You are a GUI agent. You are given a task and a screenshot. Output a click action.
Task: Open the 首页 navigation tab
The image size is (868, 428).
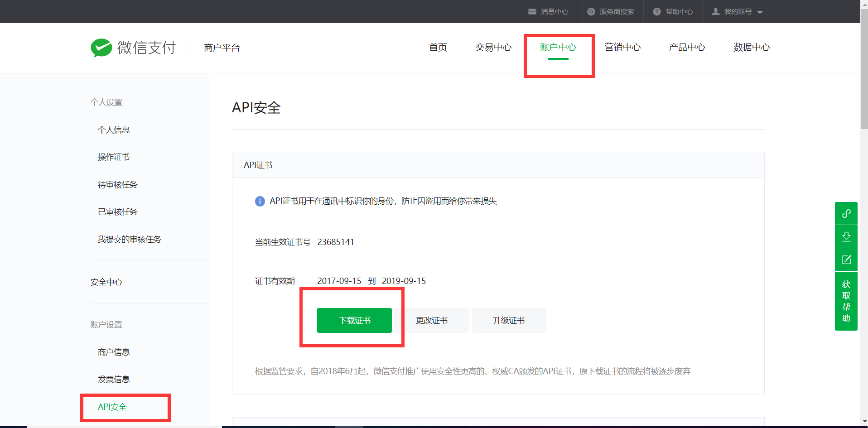coord(438,47)
